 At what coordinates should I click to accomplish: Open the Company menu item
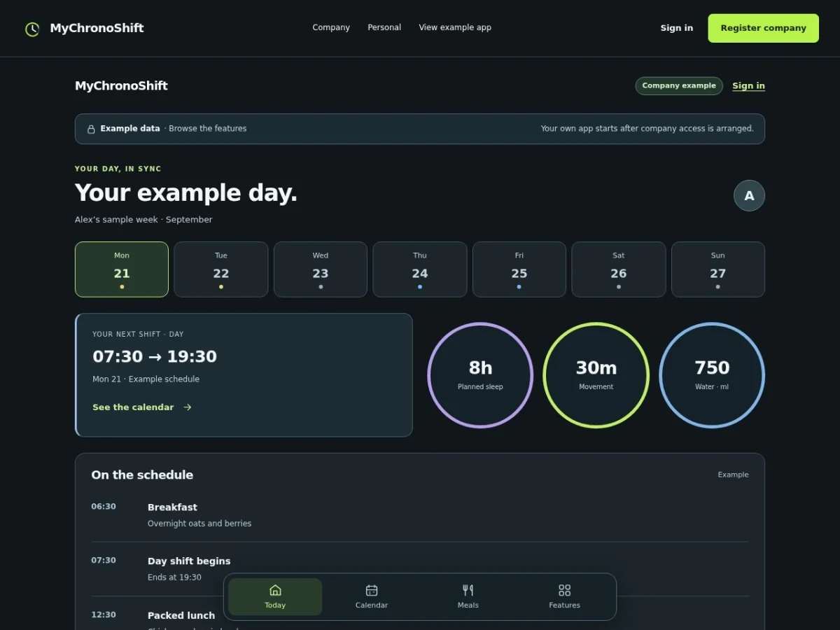pos(331,28)
